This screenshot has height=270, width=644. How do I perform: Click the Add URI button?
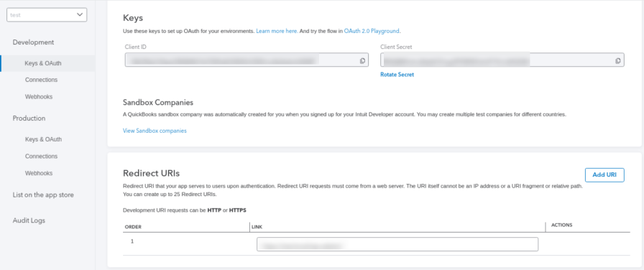click(x=604, y=174)
